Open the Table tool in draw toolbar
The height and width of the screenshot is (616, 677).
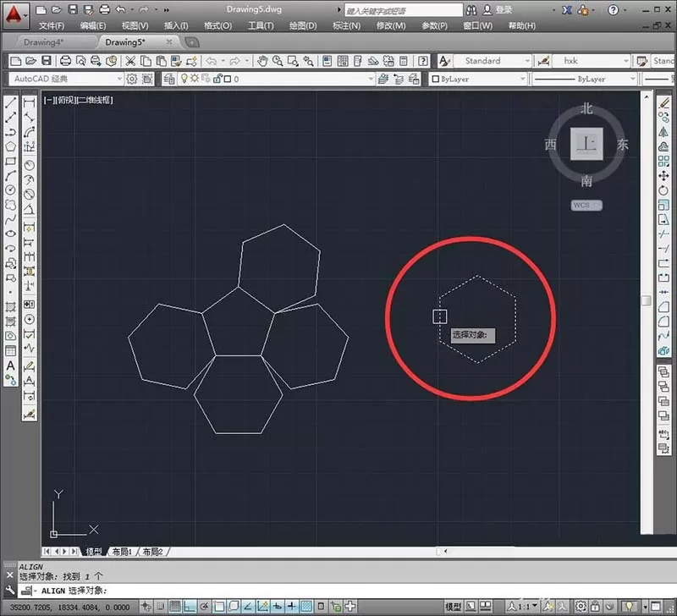click(10, 350)
